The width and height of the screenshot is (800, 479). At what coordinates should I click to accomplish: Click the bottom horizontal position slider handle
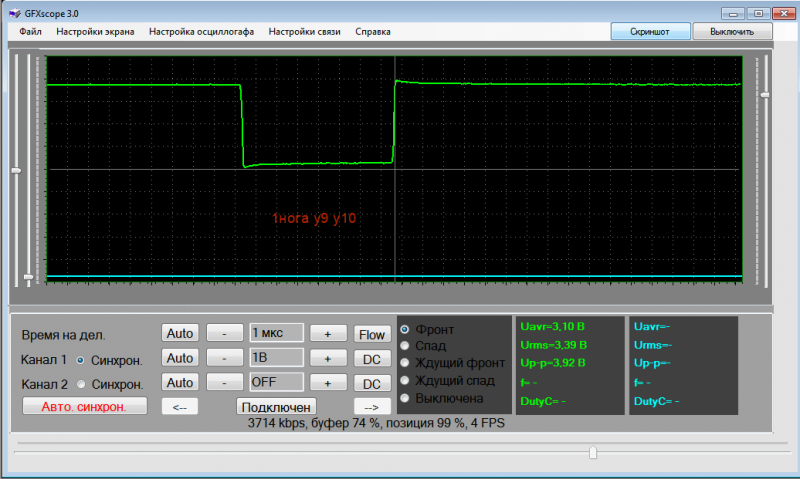click(x=593, y=452)
